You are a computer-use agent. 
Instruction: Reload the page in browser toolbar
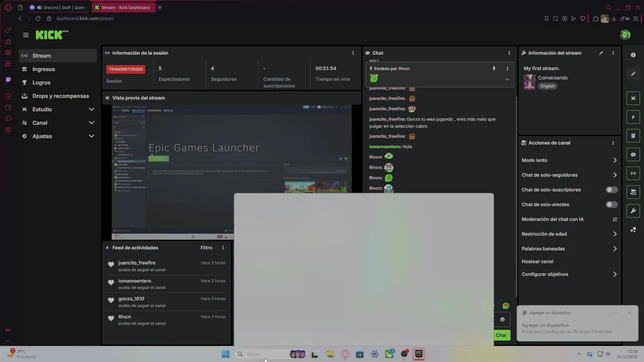tap(38, 19)
